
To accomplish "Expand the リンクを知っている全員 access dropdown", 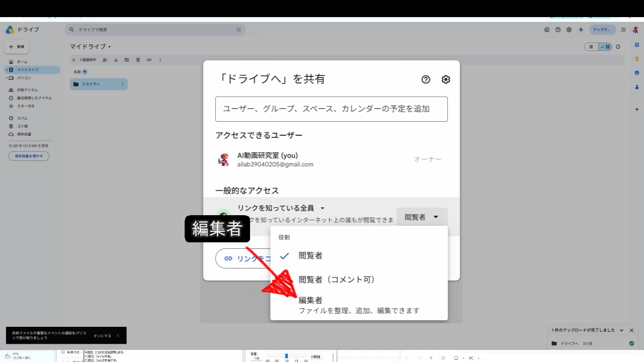I will click(x=281, y=208).
